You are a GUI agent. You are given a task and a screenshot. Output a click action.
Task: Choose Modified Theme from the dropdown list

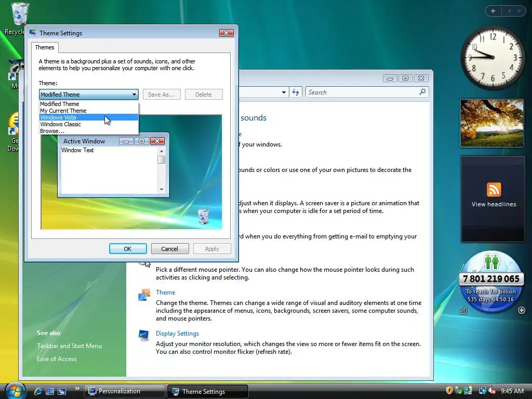(x=89, y=104)
